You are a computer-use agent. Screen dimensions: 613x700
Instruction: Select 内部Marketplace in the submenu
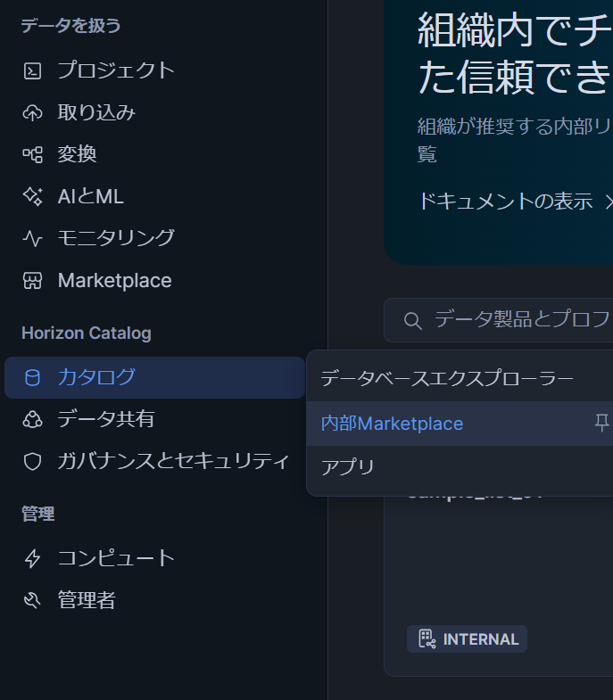tap(392, 424)
